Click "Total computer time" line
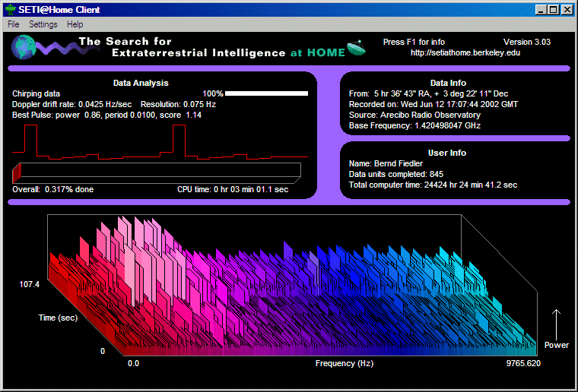 (x=433, y=185)
